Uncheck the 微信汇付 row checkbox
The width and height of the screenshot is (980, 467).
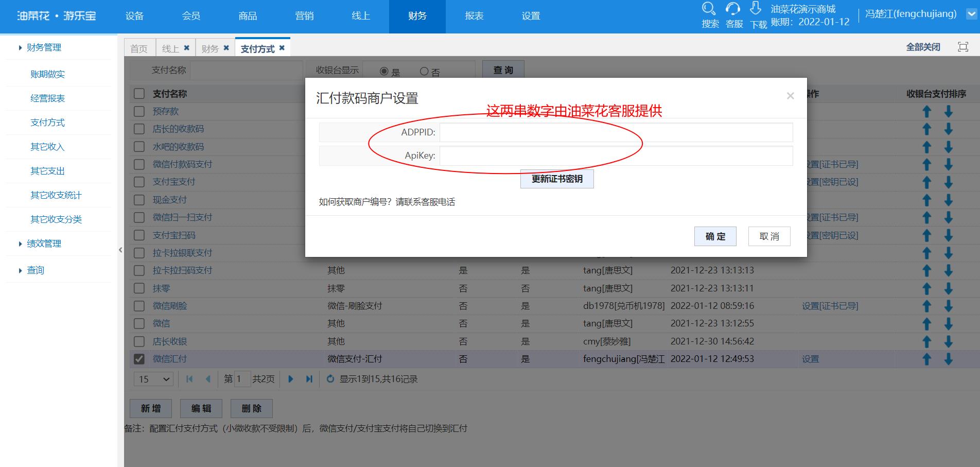139,359
